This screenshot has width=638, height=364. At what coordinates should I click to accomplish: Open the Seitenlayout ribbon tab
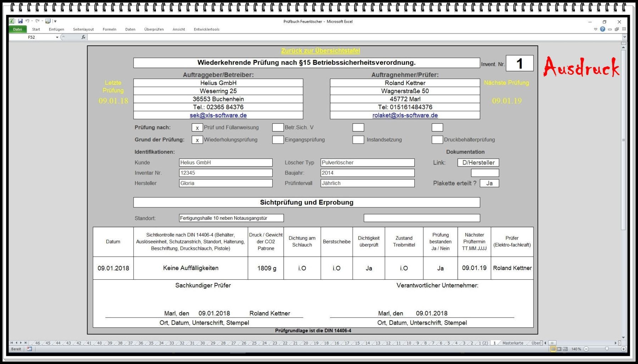click(83, 29)
